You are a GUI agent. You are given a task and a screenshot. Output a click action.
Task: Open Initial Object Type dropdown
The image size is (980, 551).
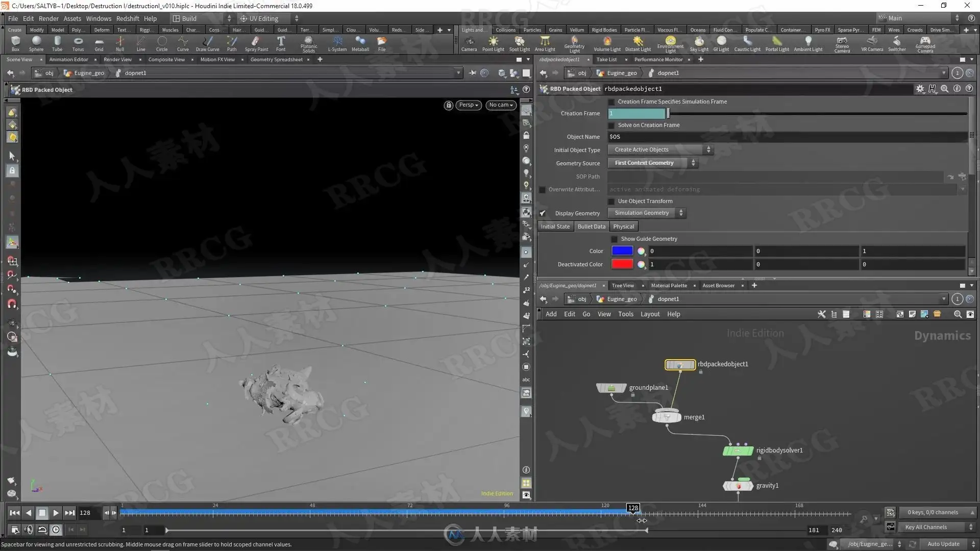(660, 150)
